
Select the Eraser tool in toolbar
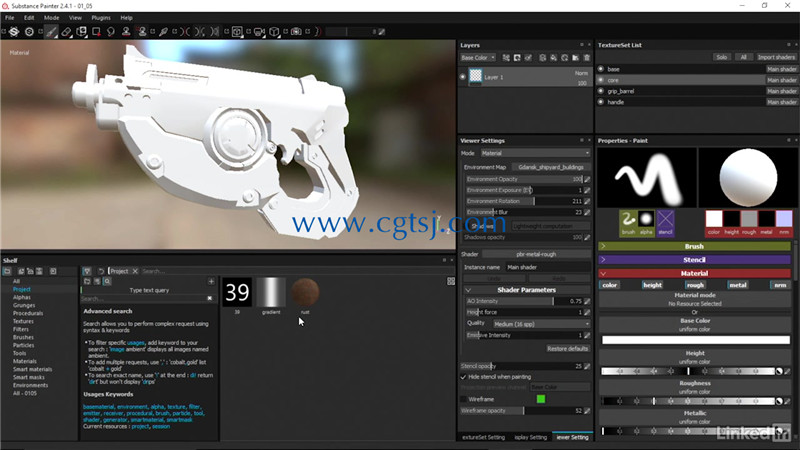click(x=66, y=32)
